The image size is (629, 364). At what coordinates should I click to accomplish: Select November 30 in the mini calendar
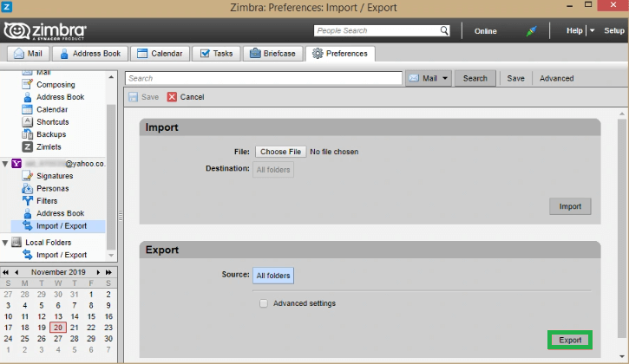point(108,338)
